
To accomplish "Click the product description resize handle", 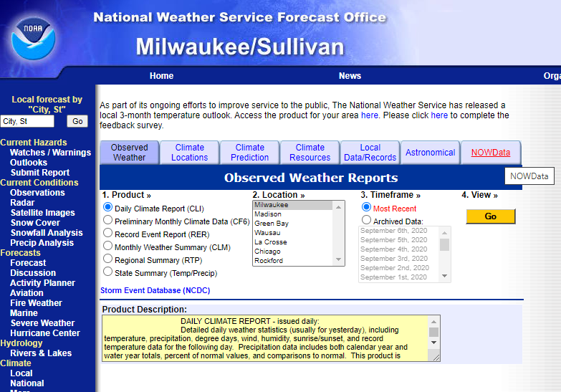I will 436,358.
